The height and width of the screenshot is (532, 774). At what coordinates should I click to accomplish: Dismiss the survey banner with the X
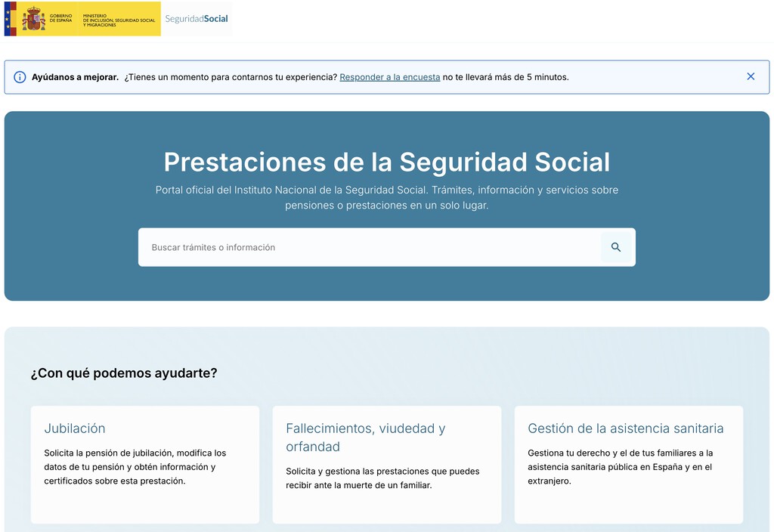[751, 76]
